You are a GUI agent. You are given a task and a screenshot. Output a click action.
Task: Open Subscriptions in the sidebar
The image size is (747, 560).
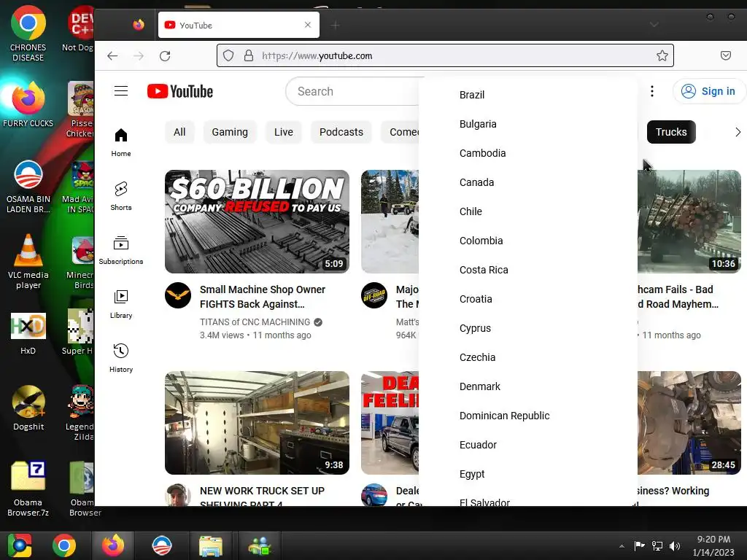point(121,251)
